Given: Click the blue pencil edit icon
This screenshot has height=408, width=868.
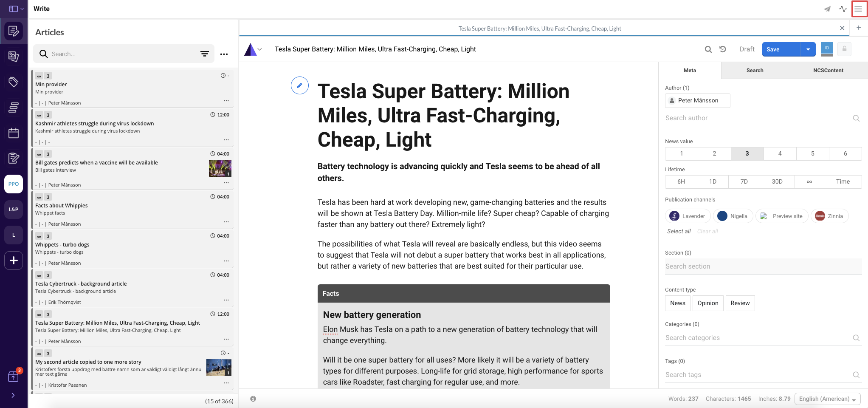Looking at the screenshot, I should coord(299,85).
